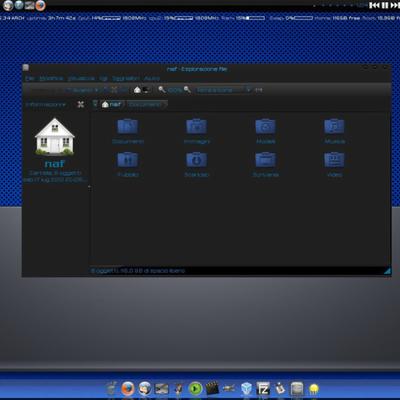The width and height of the screenshot is (400, 400).
Task: Click Firefox icon in top-left panel
Action: 40,5
